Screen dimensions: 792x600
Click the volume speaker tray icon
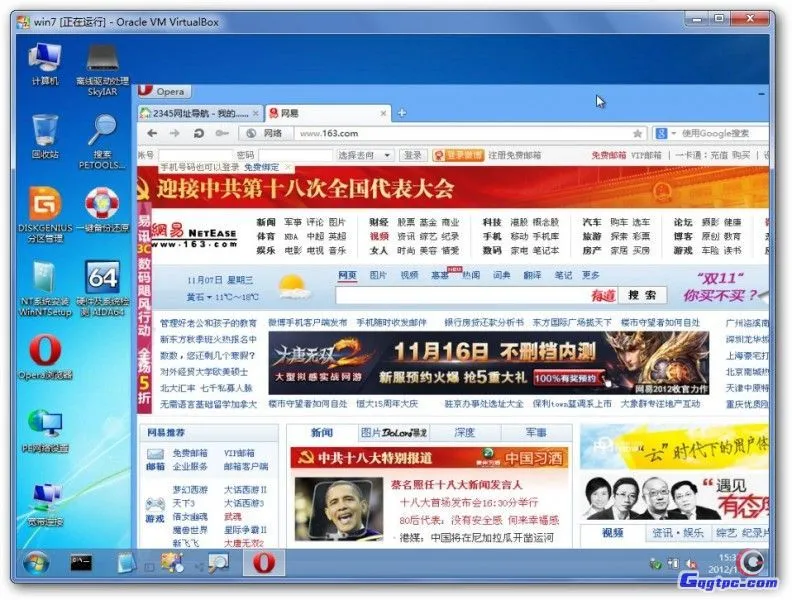691,564
